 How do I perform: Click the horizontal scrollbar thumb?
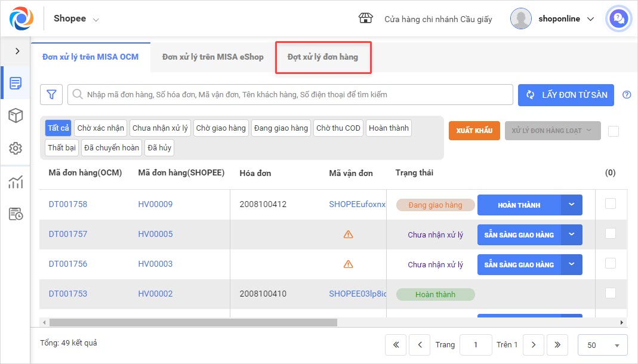[x=193, y=322]
